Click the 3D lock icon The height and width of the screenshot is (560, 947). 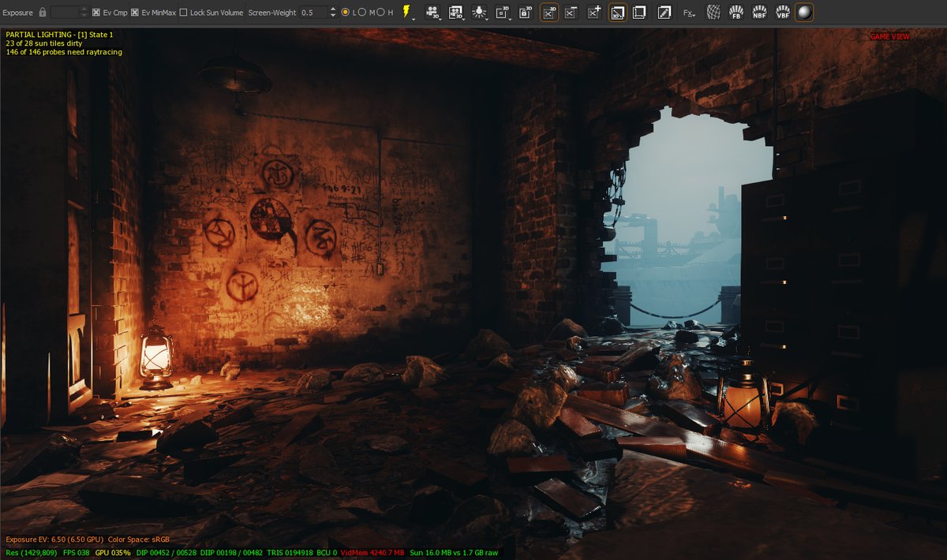pyautogui.click(x=525, y=12)
